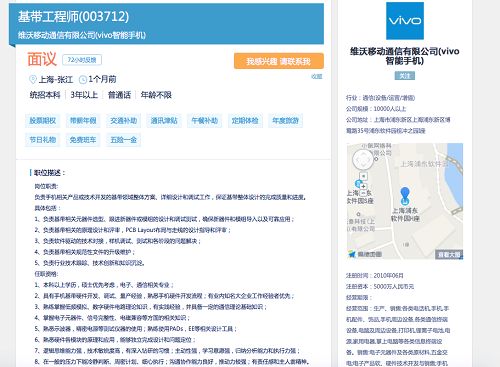Click the 免费班车 benefit tag
500x367 pixels.
pos(83,140)
